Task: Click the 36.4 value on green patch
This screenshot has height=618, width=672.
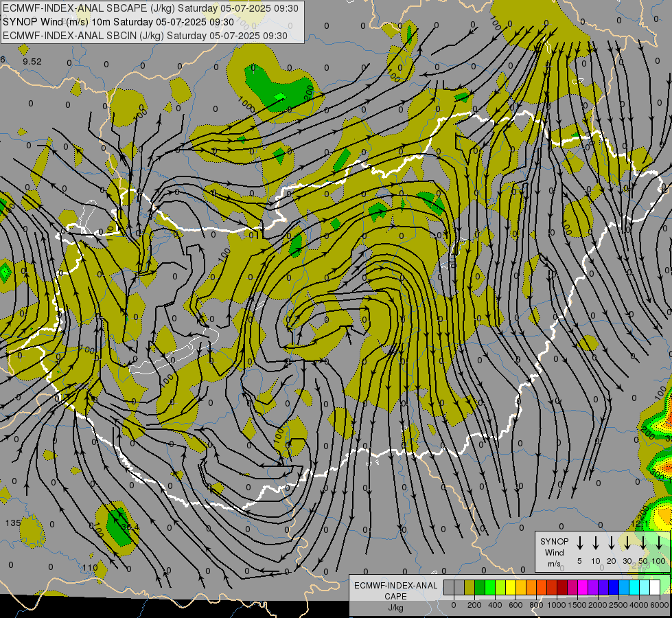Action: 130,526
